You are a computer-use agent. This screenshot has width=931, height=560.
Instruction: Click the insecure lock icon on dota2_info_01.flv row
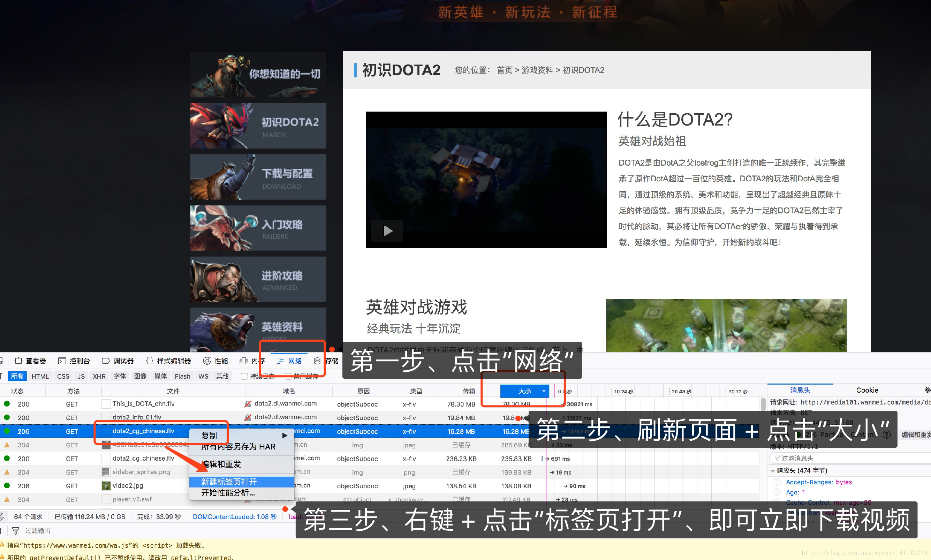(x=248, y=417)
